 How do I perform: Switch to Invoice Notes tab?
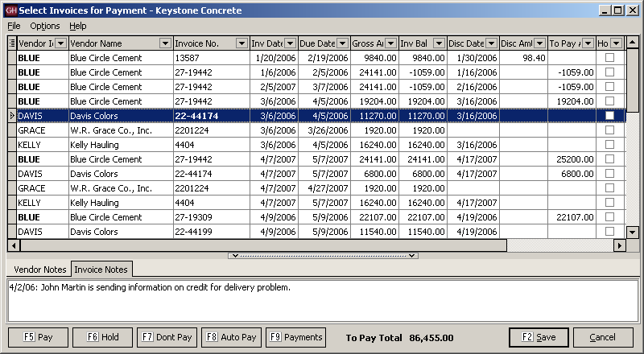(101, 269)
